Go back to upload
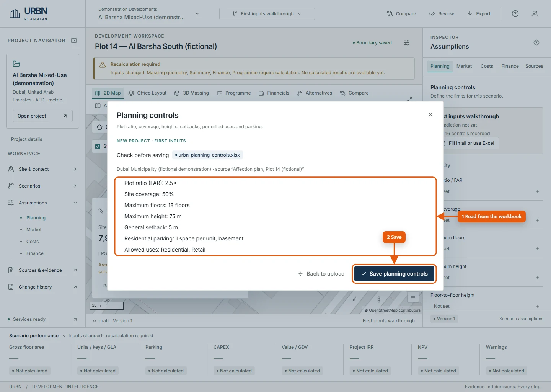This screenshot has height=392, width=551. 321,274
